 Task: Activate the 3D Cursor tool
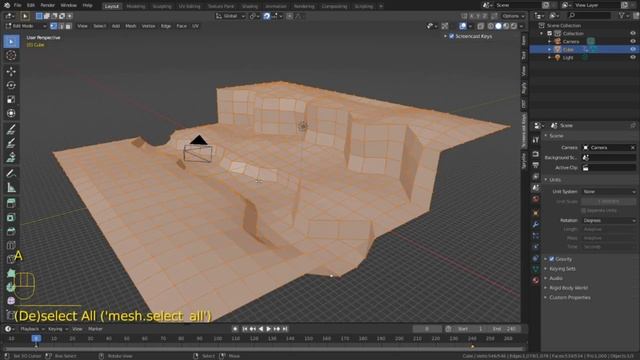point(11,55)
